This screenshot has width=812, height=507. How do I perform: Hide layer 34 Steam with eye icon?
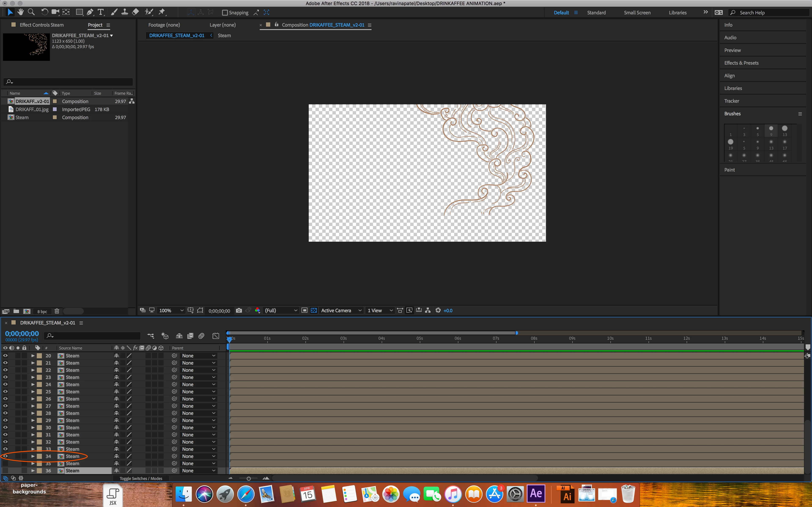coord(5,456)
